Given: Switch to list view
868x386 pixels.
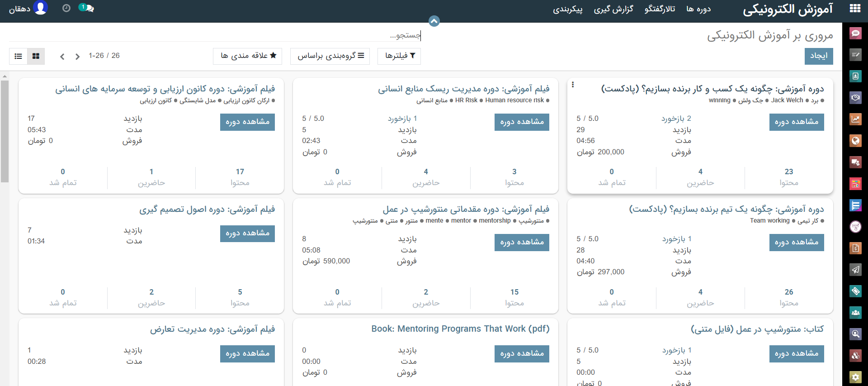Looking at the screenshot, I should click(18, 56).
